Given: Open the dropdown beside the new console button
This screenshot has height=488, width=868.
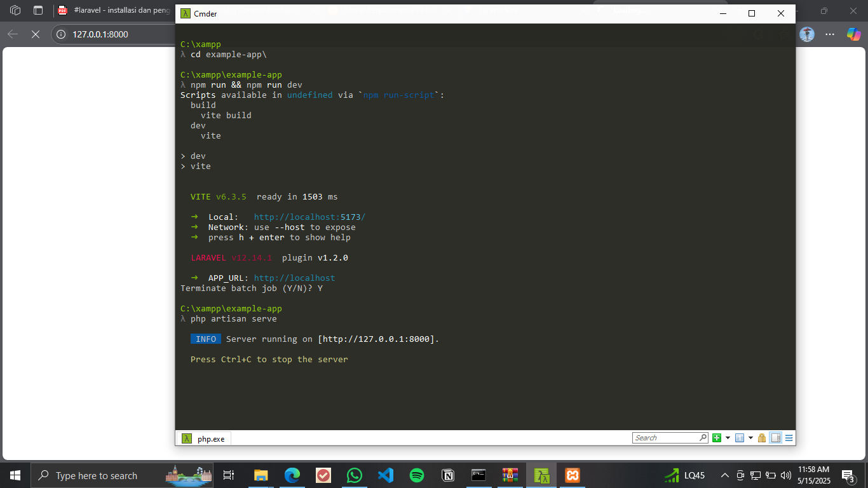Looking at the screenshot, I should tap(728, 437).
